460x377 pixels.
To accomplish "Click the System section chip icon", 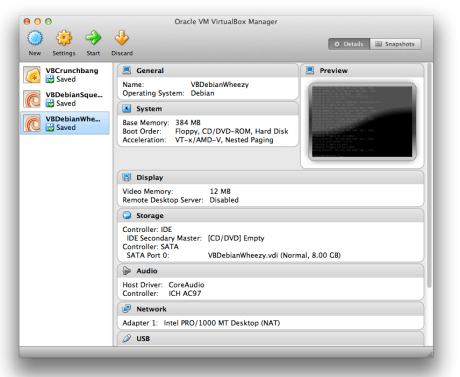I will click(x=127, y=109).
